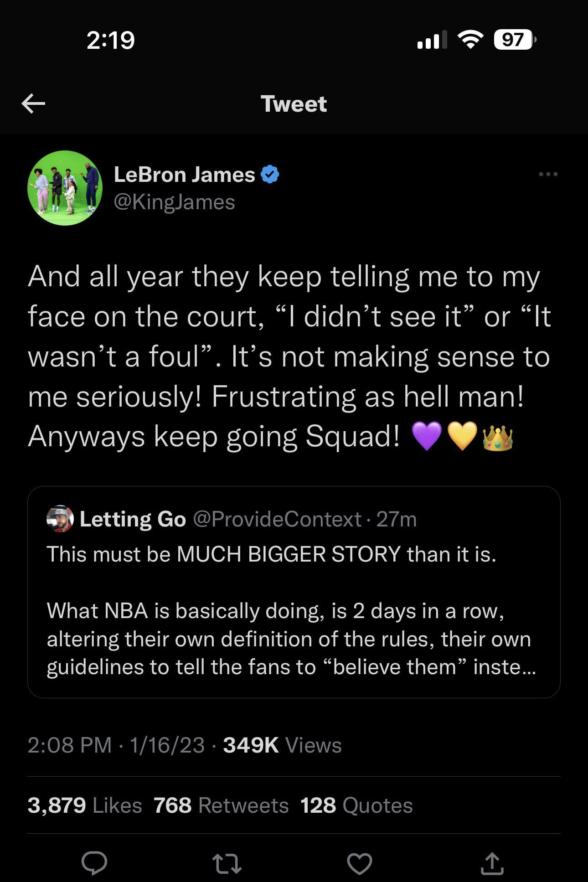Tap the share upload icon

tap(492, 864)
